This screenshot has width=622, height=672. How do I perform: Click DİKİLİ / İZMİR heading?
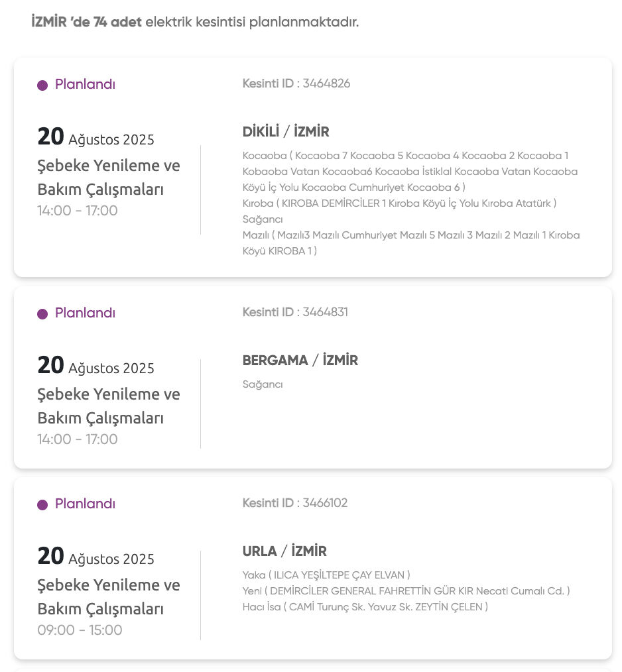286,132
